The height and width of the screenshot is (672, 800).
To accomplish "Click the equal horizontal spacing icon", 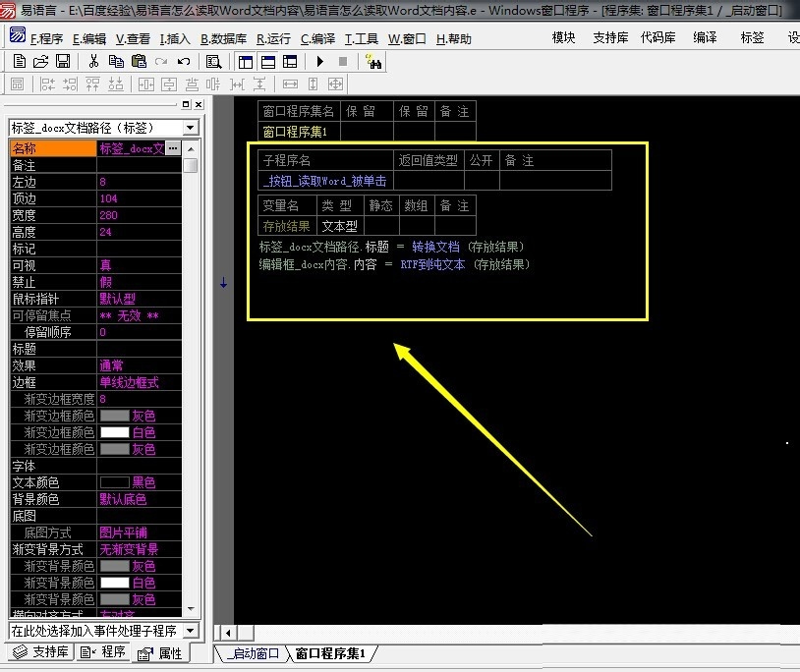I will click(x=237, y=84).
